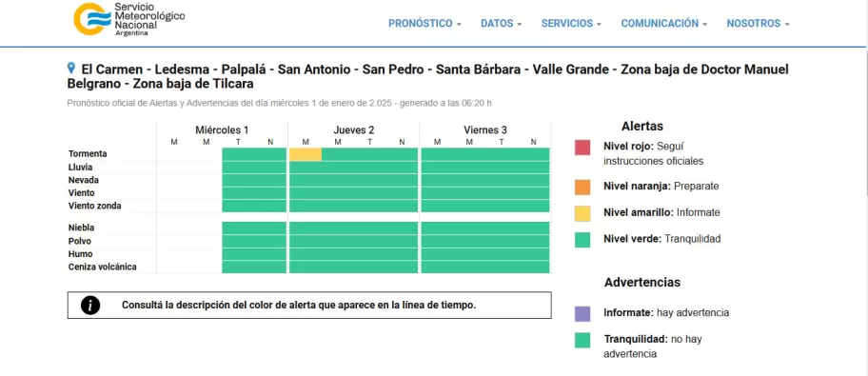Viewport: 868px width, 376px height.
Task: Click the black info circle icon
Action: [90, 306]
